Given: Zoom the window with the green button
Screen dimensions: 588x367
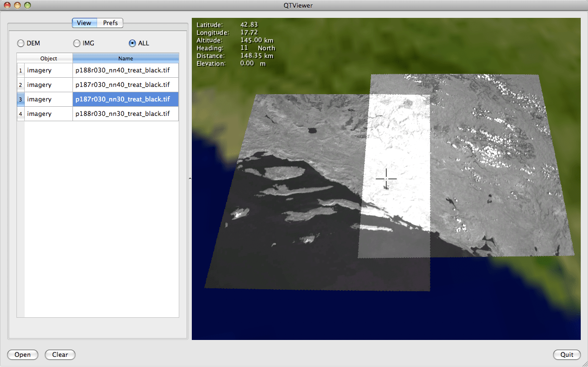Looking at the screenshot, I should pyautogui.click(x=28, y=5).
